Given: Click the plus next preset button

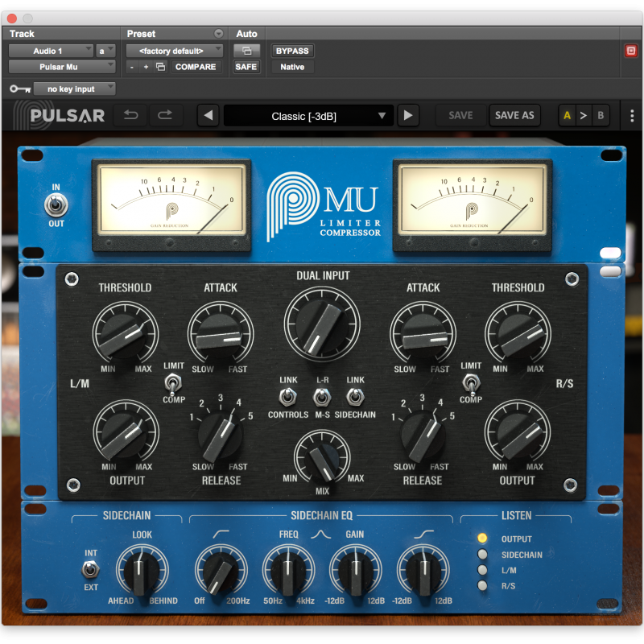Looking at the screenshot, I should click(x=146, y=67).
